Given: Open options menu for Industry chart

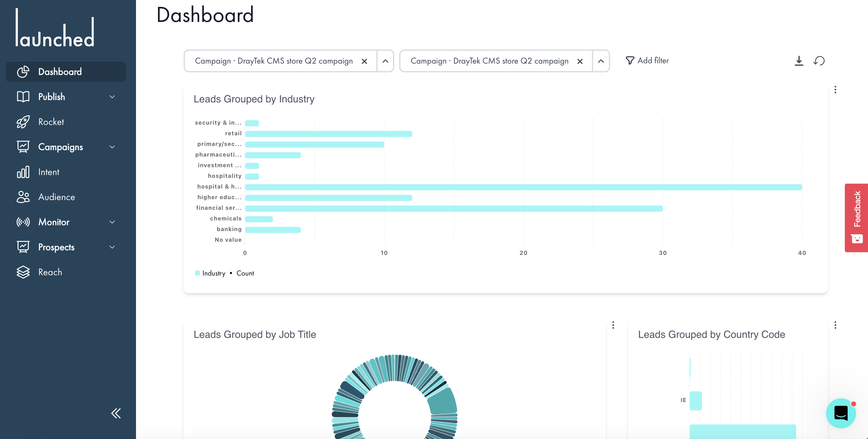Looking at the screenshot, I should [835, 90].
